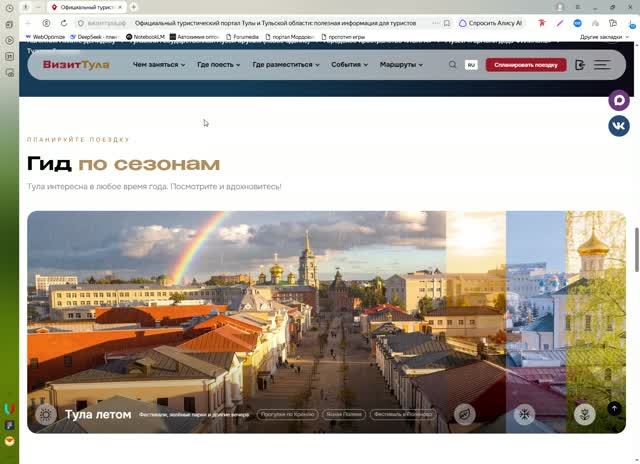Select the summer sun season icon

click(46, 415)
